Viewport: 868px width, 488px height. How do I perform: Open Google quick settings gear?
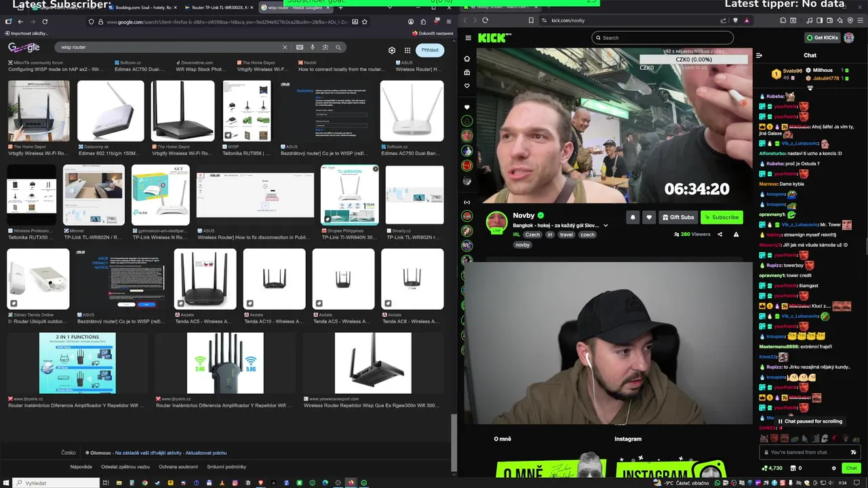pos(392,50)
